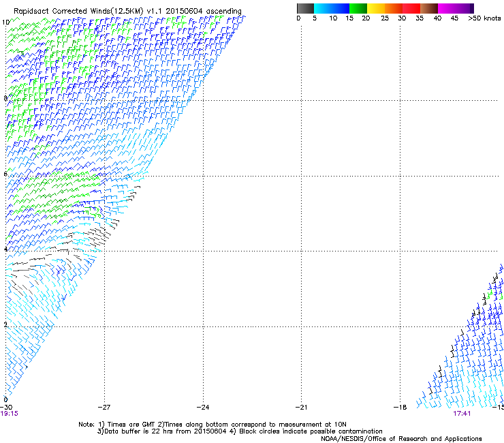
Task: Click the red 30-35 knots color segment
Action: click(x=411, y=8)
